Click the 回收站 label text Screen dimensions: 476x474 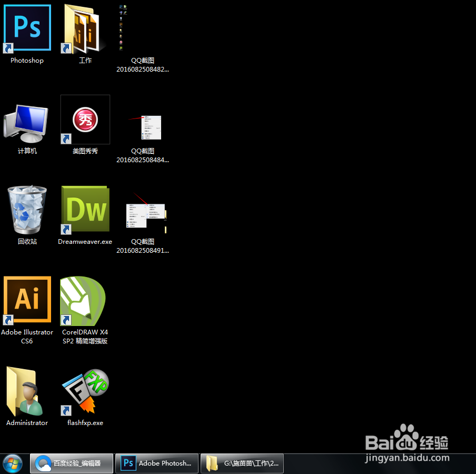coord(27,241)
